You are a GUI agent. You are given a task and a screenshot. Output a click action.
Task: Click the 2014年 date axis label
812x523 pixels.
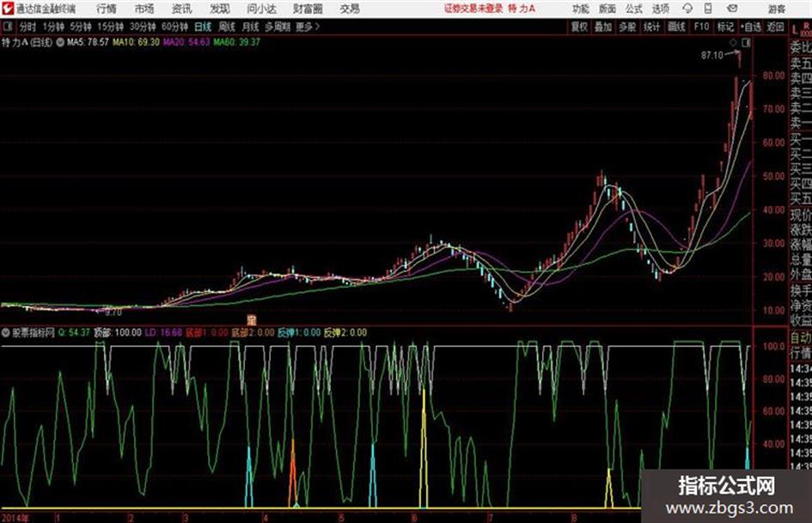(15, 517)
